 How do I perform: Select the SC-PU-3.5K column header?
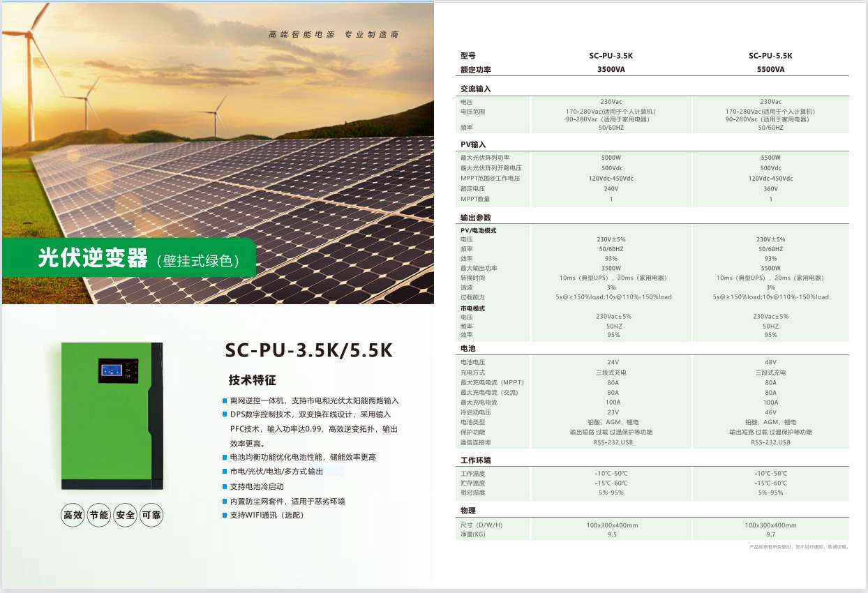(x=611, y=55)
